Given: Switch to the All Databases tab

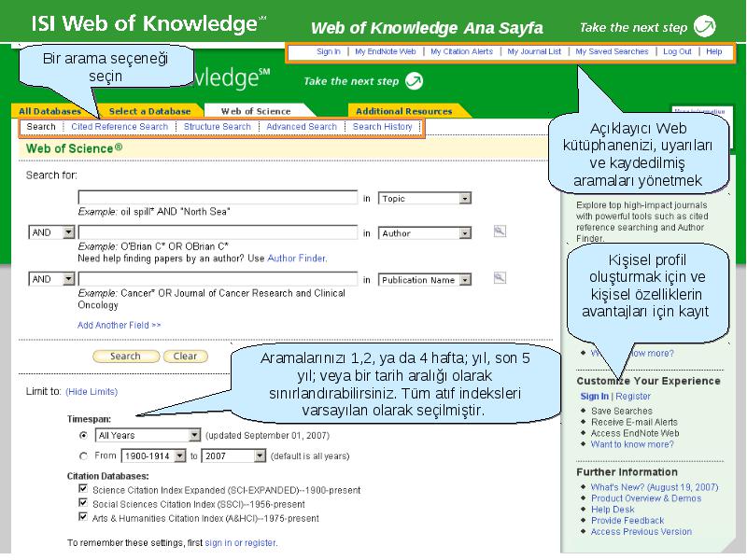Looking at the screenshot, I should tap(50, 111).
